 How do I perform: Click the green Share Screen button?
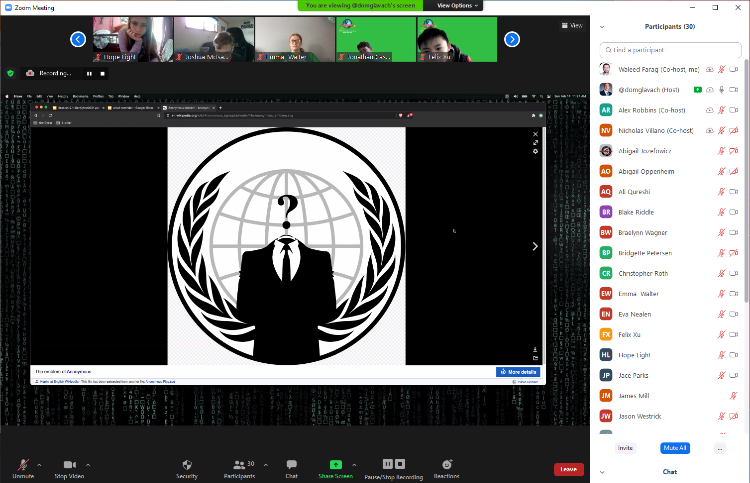click(x=336, y=469)
